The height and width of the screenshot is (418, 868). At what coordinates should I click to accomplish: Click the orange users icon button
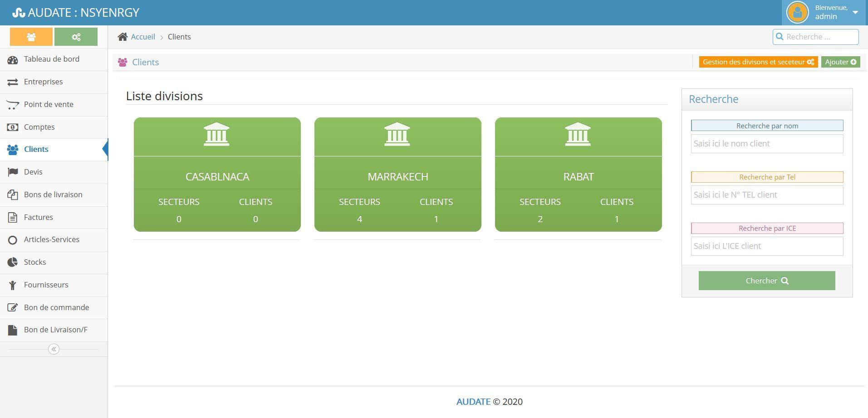[x=31, y=37]
